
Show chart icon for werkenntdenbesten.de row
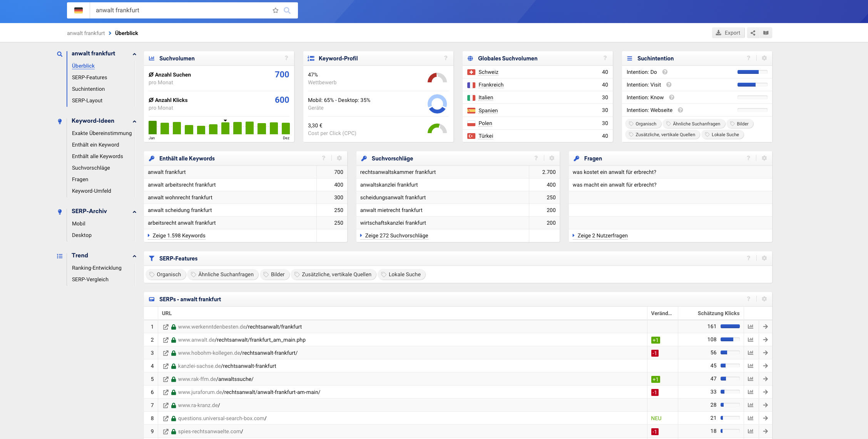coord(751,327)
